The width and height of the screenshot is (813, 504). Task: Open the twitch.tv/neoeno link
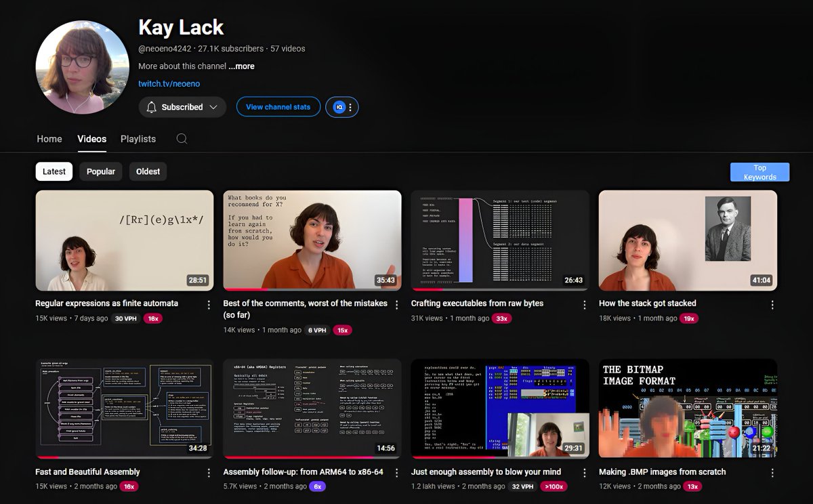coord(169,84)
